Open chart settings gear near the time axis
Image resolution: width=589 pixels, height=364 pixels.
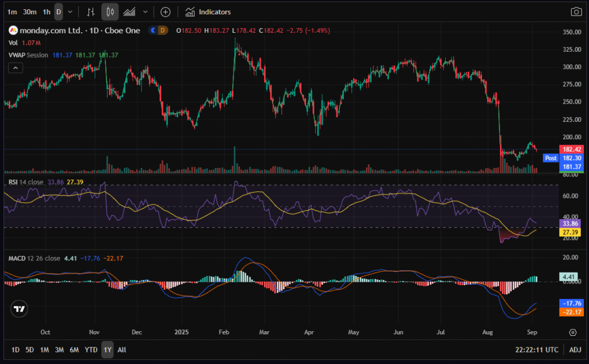(573, 332)
